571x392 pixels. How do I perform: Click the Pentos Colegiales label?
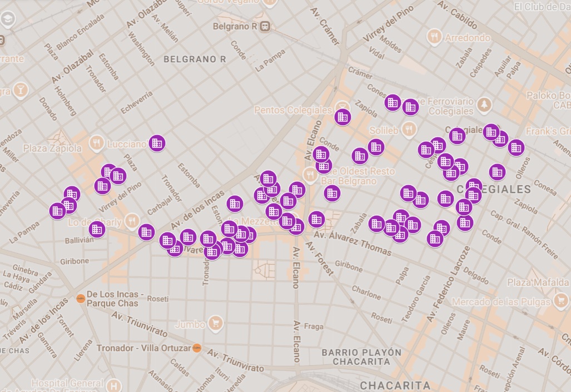pos(293,110)
